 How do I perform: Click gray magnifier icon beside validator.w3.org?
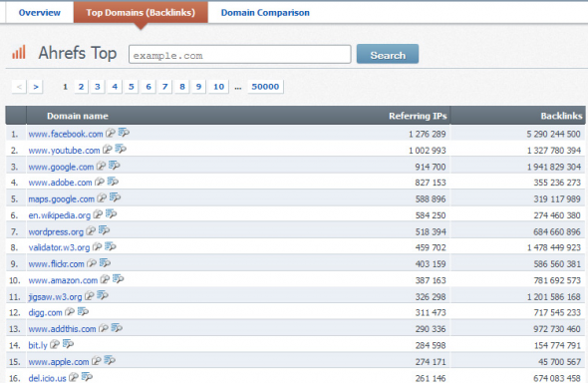pos(97,246)
